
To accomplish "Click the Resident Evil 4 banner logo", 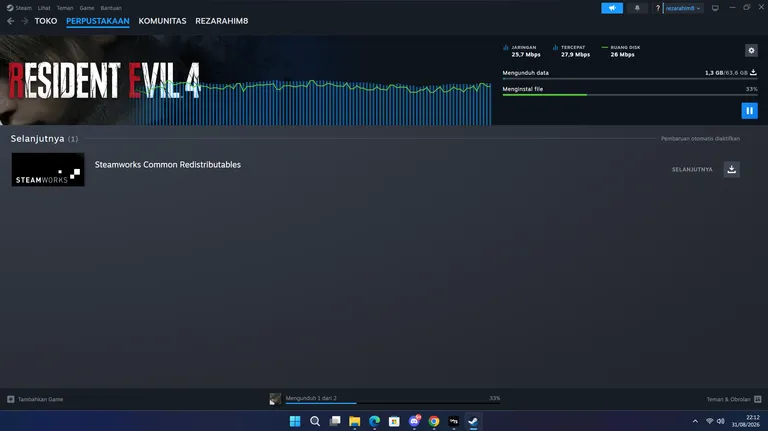I will coord(104,80).
